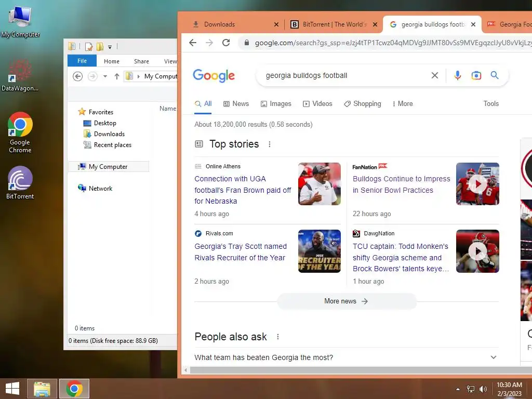Image resolution: width=532 pixels, height=399 pixels.
Task: Switch to the Downloads tab
Action: [235, 24]
